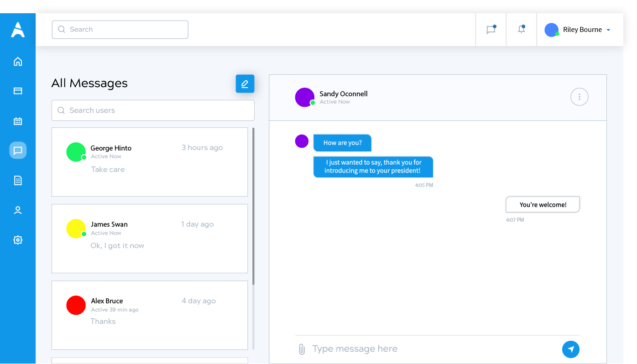Click the Sandy Oconnell name in header
This screenshot has height=364, width=637.
(x=344, y=94)
